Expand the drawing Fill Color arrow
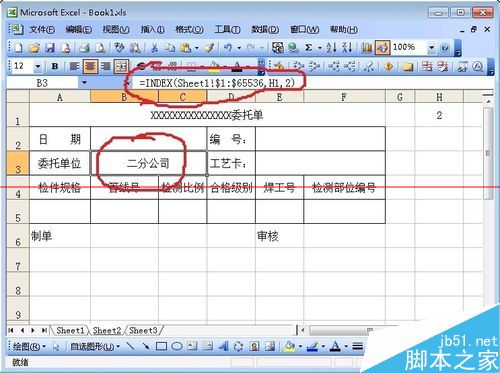 (x=300, y=347)
